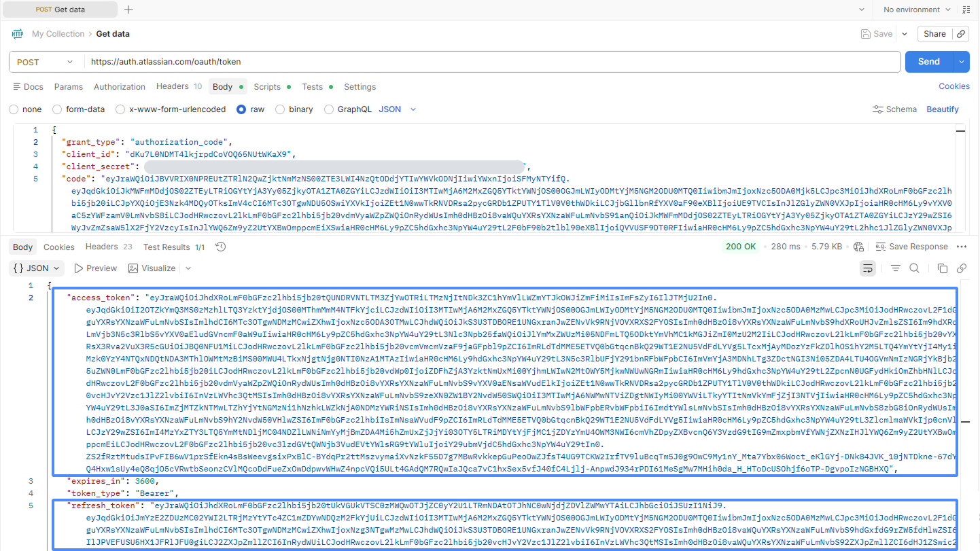Open the No environment selector
This screenshot has height=551, width=980.
click(916, 10)
